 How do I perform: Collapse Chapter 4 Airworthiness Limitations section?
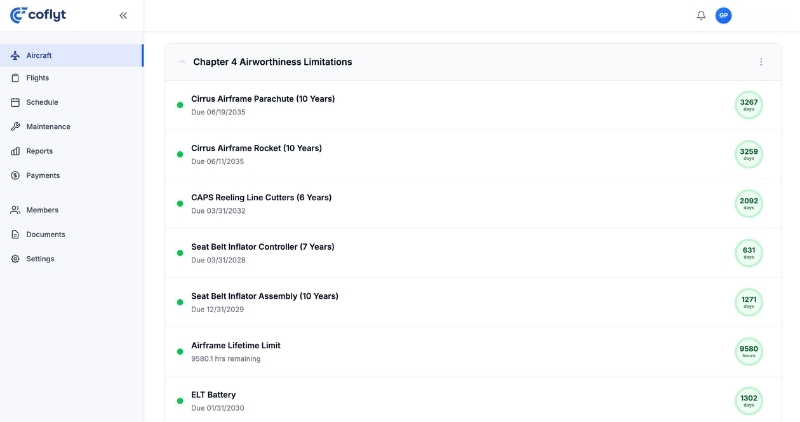pos(182,62)
